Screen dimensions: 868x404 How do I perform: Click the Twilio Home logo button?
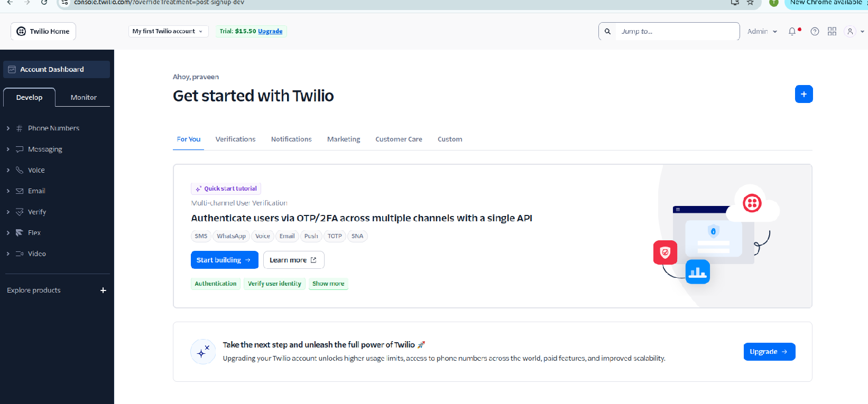tap(43, 31)
